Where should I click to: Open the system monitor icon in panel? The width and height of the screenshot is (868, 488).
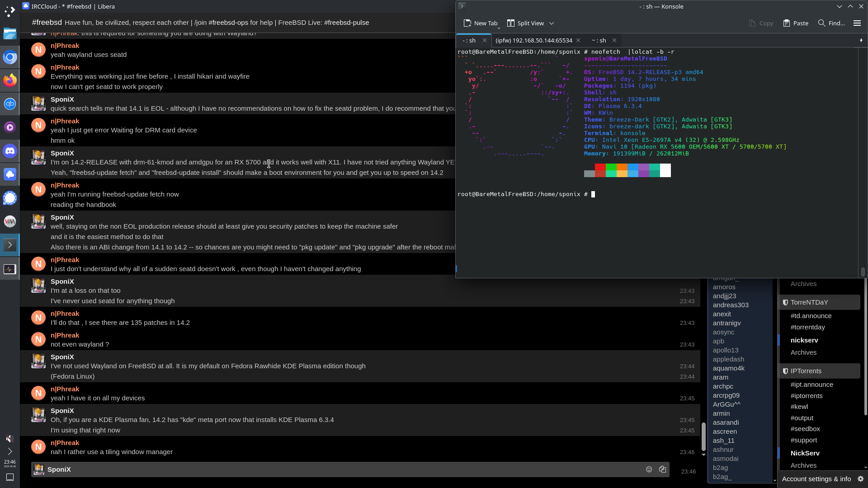pos(10,269)
